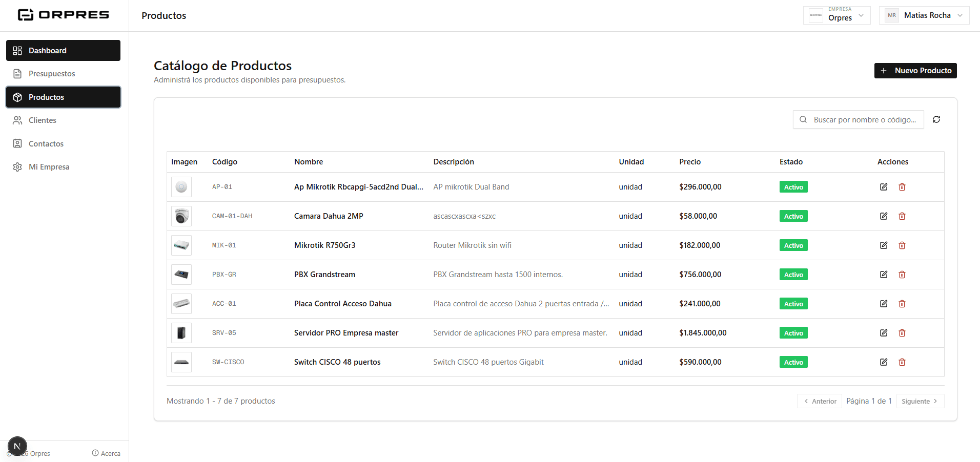Viewport: 980px width, 462px height.
Task: Edit Switch CISCO 48 puertos
Action: (x=884, y=362)
